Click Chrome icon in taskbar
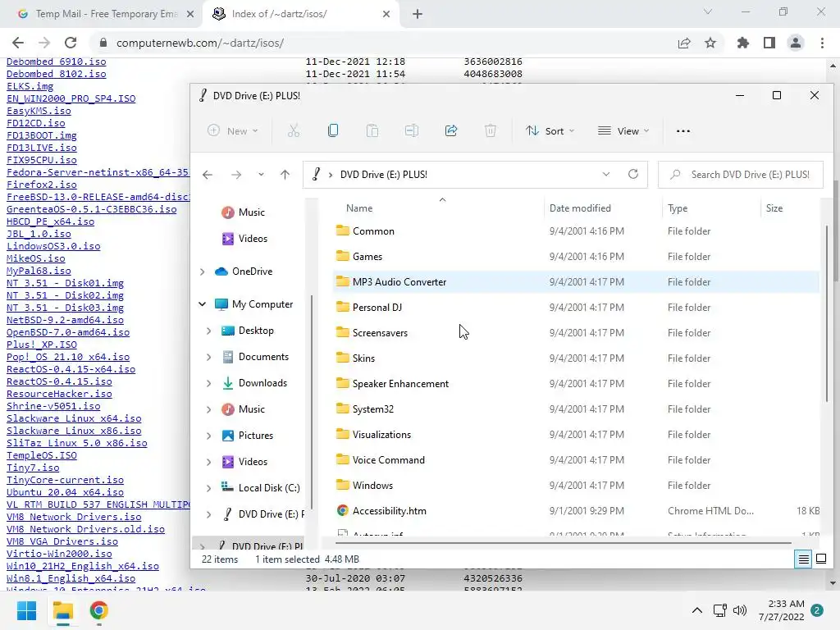This screenshot has height=630, width=840. tap(99, 610)
